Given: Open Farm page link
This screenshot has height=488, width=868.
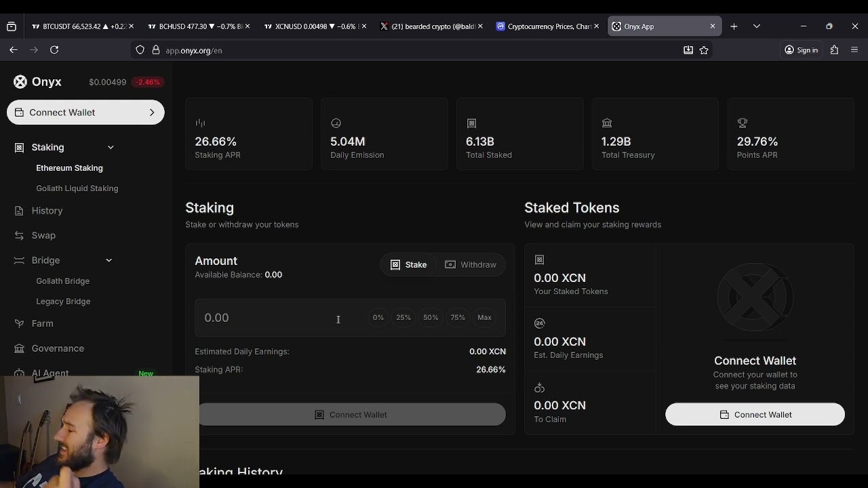Looking at the screenshot, I should (42, 323).
